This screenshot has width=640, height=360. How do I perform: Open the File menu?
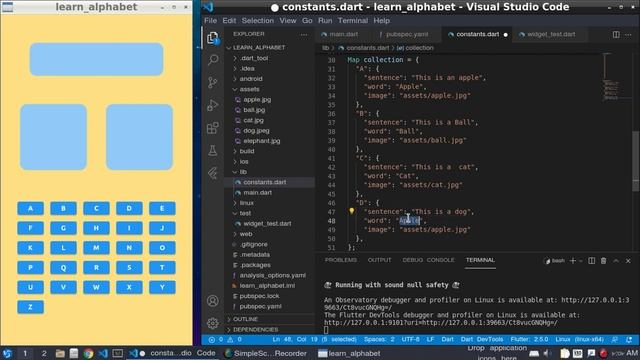pyautogui.click(x=211, y=20)
